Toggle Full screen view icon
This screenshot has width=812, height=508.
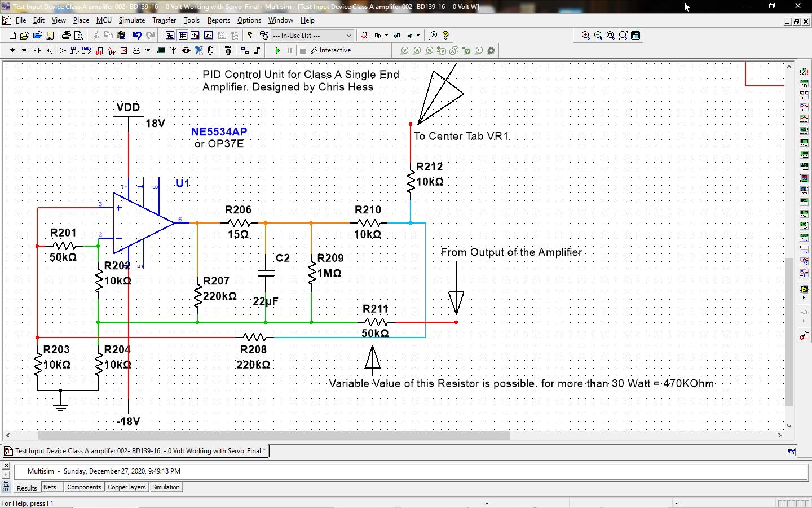636,35
